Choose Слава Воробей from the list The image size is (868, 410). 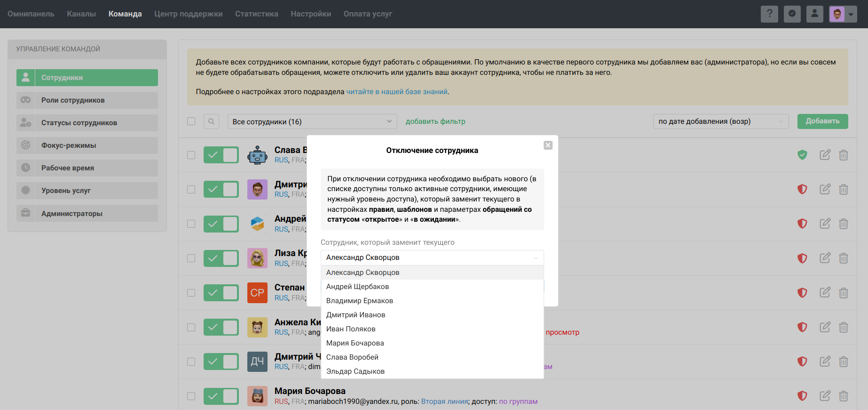click(x=432, y=357)
